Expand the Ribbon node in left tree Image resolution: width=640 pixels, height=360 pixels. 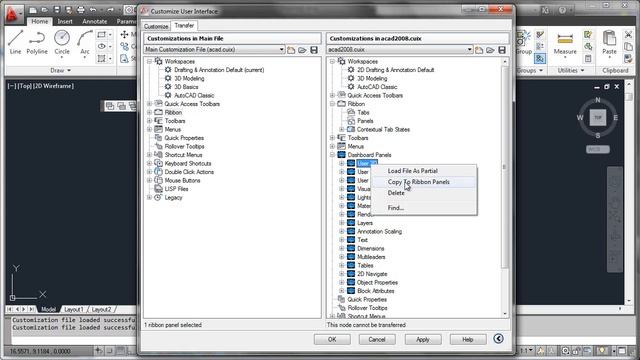(150, 112)
